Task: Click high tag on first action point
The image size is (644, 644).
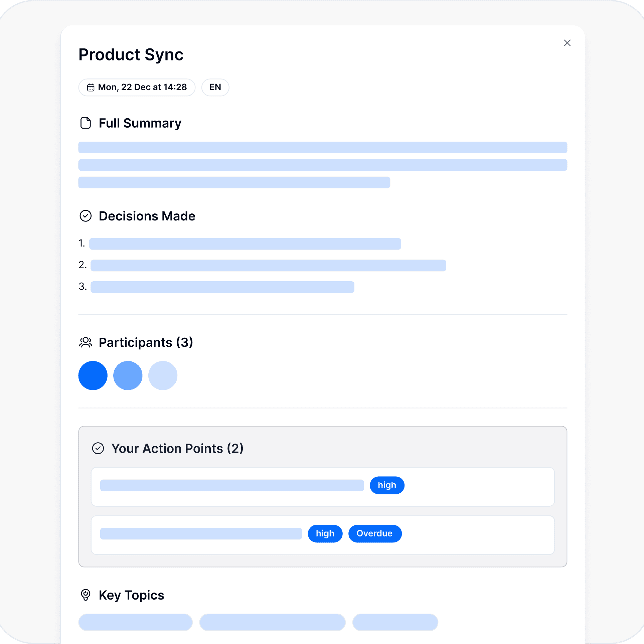Action: (387, 485)
